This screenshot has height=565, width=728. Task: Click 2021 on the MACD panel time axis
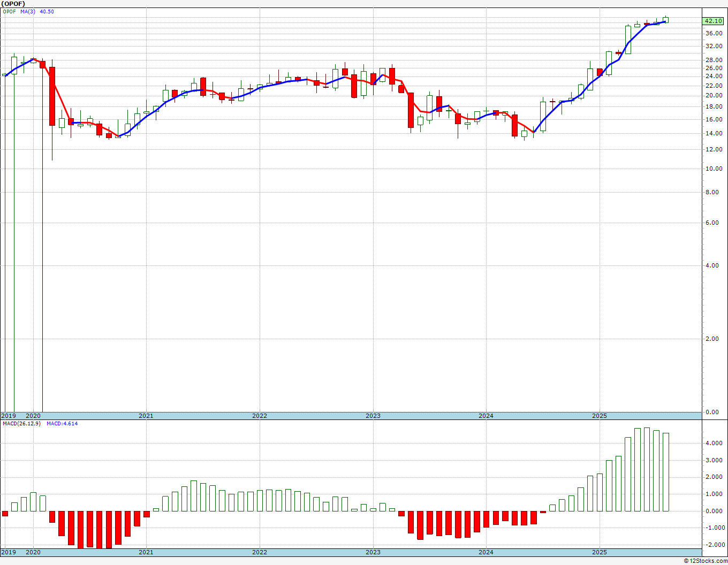[146, 552]
